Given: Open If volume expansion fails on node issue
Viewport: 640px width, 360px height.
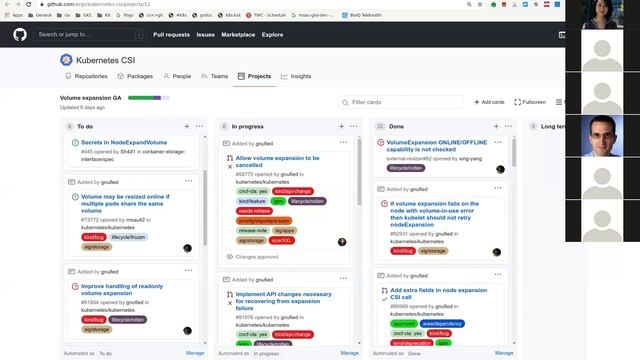Looking at the screenshot, I should coord(435,214).
